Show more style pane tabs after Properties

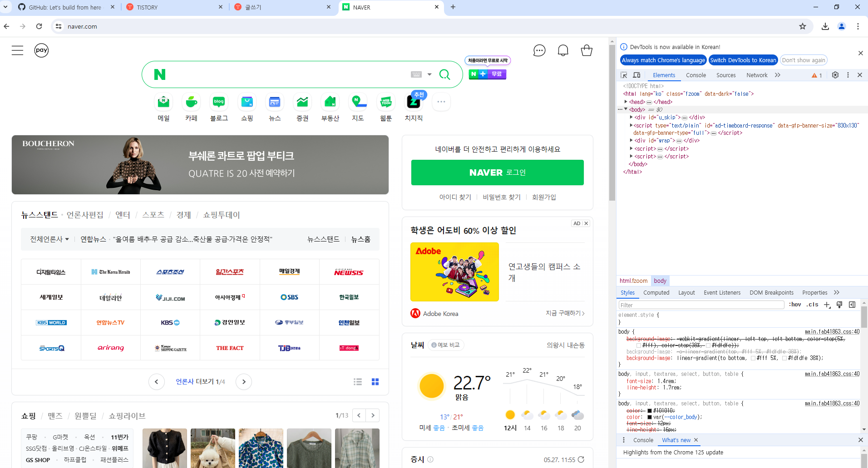pos(837,292)
